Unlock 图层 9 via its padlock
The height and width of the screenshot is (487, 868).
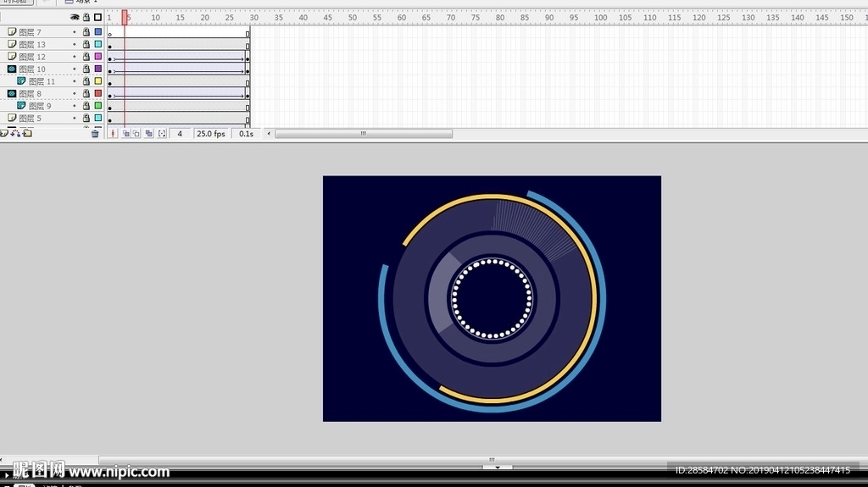click(86, 106)
